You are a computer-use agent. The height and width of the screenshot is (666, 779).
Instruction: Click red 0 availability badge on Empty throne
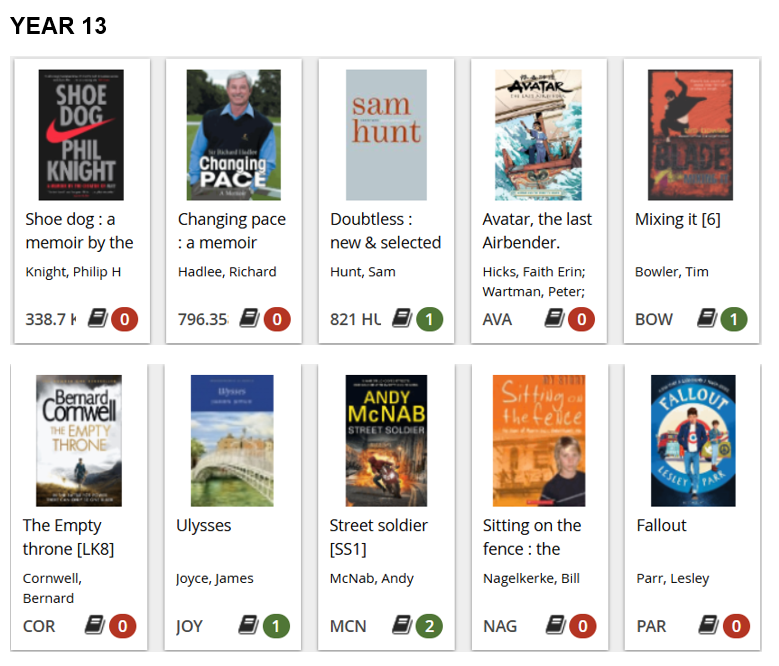pos(122,626)
